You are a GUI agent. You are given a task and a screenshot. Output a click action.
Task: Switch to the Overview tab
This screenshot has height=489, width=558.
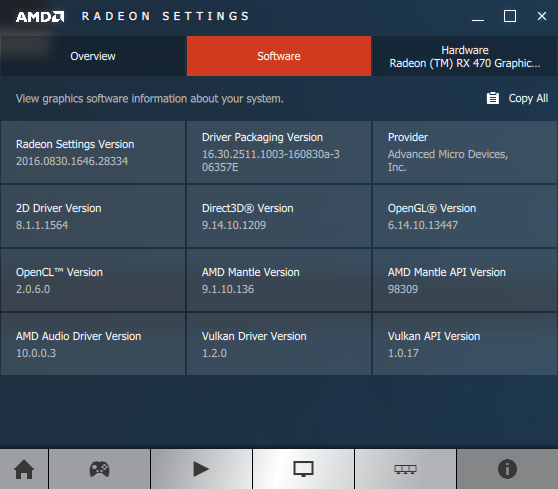(93, 56)
